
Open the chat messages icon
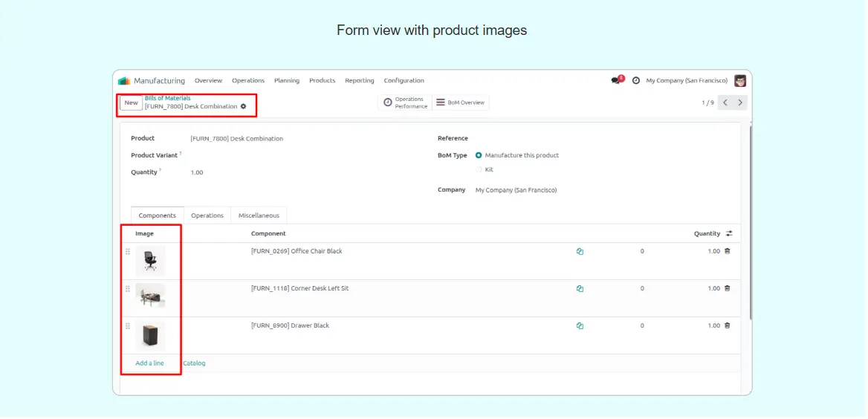[x=615, y=80]
